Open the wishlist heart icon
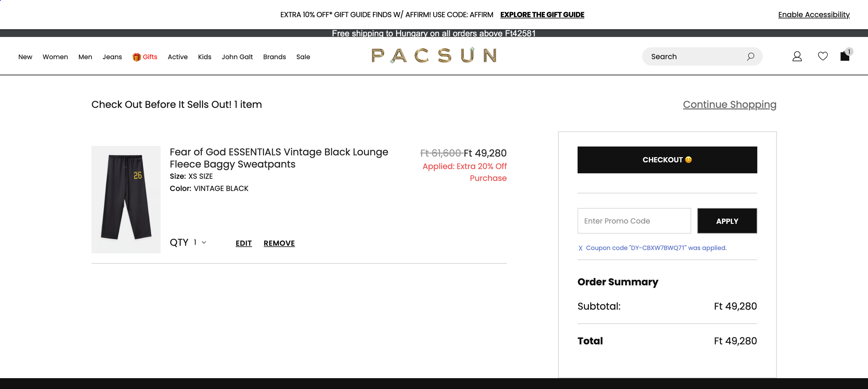The height and width of the screenshot is (389, 868). click(x=823, y=56)
